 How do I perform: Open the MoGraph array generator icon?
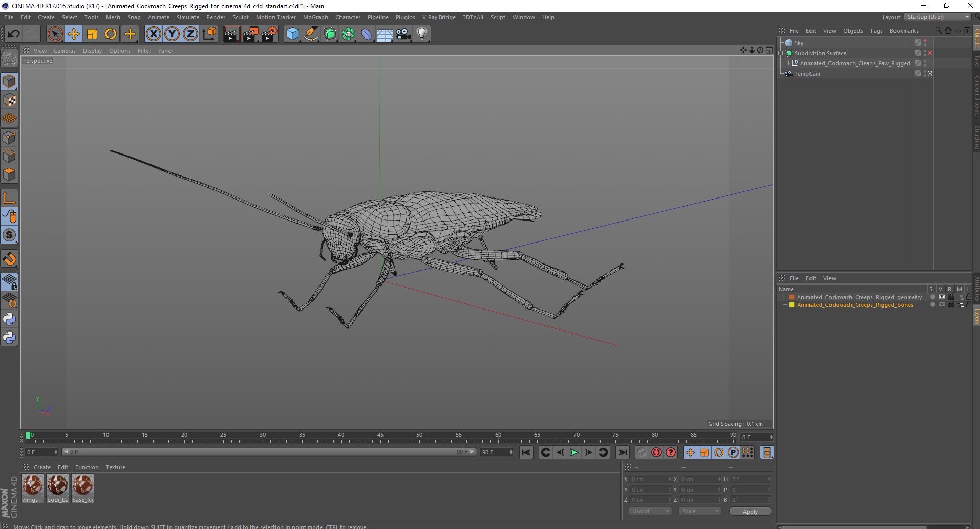[x=348, y=34]
